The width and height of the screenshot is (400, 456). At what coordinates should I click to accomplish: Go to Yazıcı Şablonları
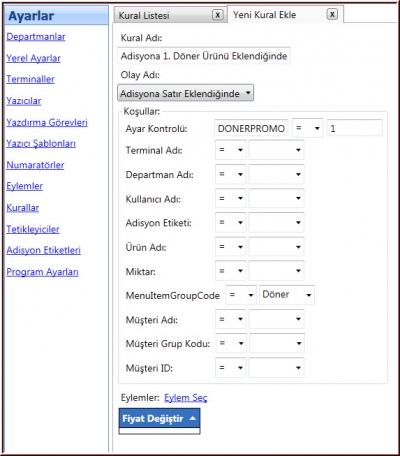pos(41,144)
